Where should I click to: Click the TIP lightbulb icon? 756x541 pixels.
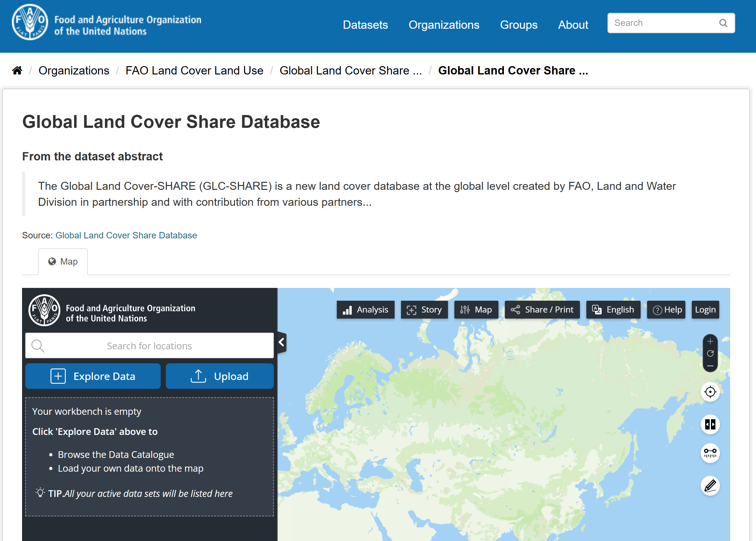click(40, 493)
